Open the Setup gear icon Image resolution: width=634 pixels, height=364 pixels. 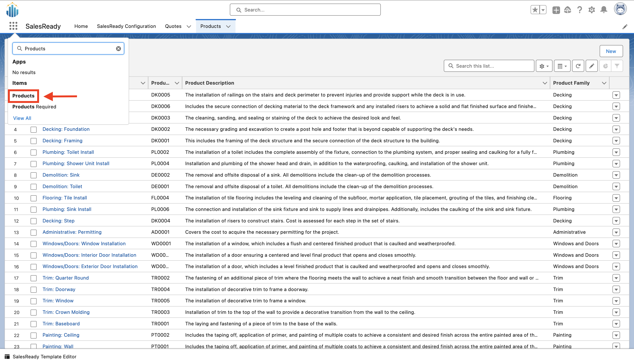(592, 10)
